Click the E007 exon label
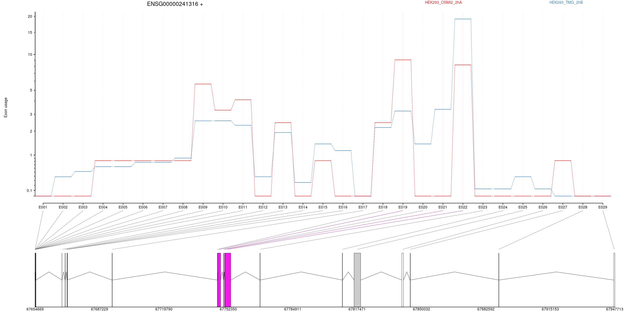Image resolution: width=644 pixels, height=322 pixels. (163, 207)
